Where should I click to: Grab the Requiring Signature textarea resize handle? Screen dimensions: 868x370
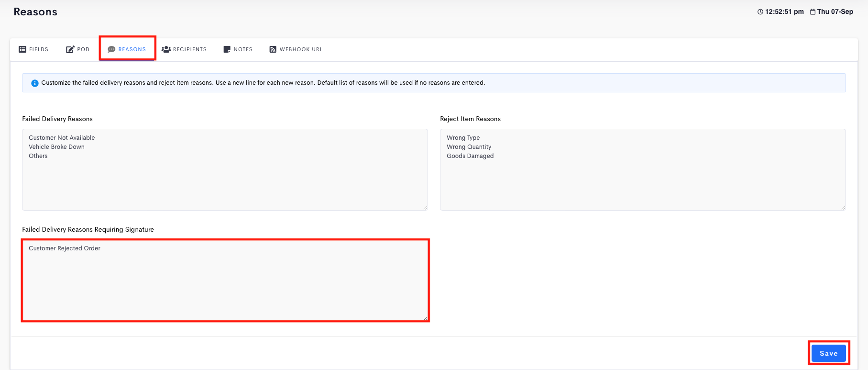point(425,318)
